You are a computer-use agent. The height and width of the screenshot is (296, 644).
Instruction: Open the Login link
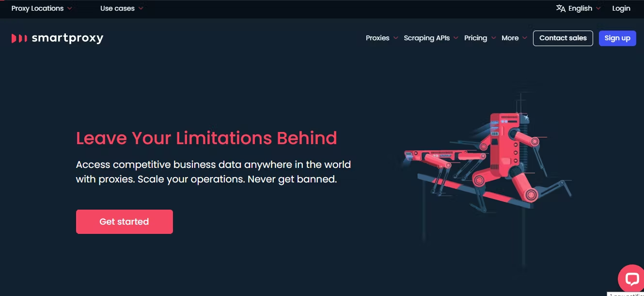[621, 8]
